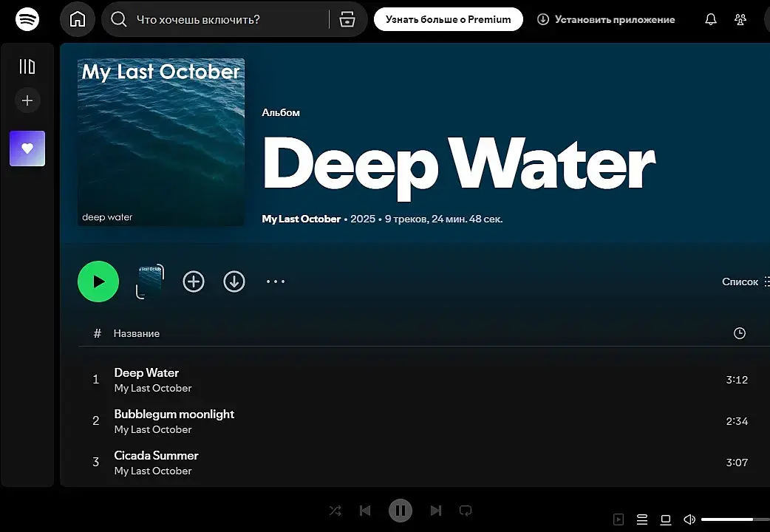This screenshot has height=532, width=770.
Task: Toggle repeat mode
Action: (x=466, y=511)
